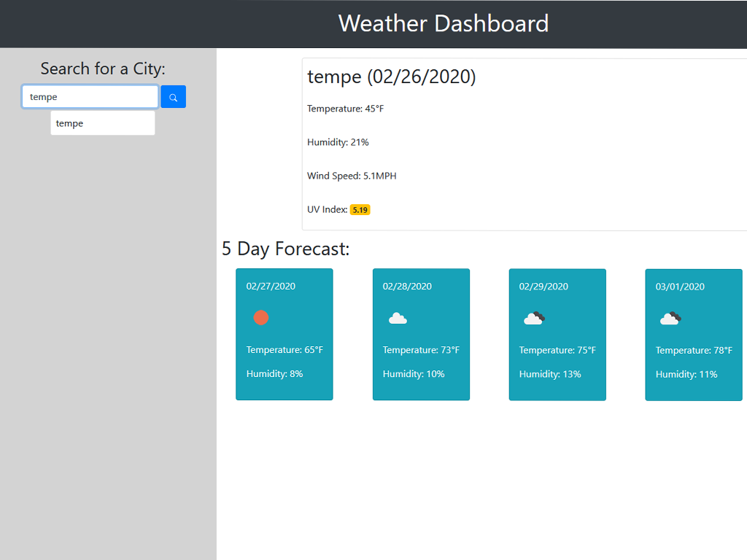Click the Humidity: 21% reading
The width and height of the screenshot is (747, 560).
(x=338, y=142)
